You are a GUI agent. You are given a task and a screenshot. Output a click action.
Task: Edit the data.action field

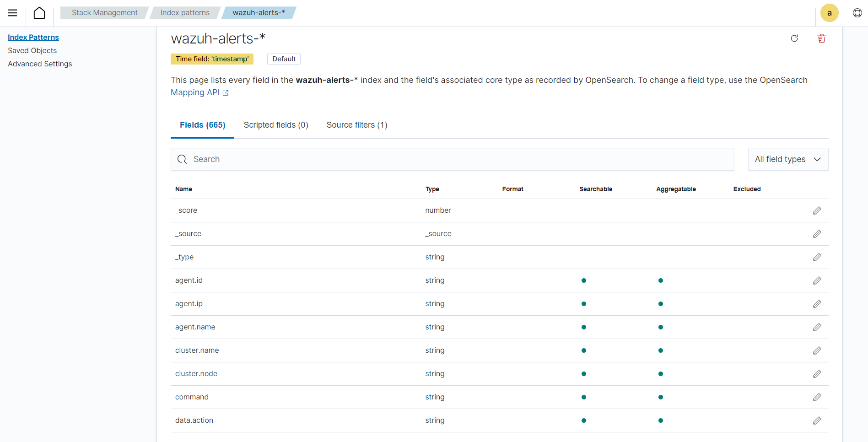(817, 420)
